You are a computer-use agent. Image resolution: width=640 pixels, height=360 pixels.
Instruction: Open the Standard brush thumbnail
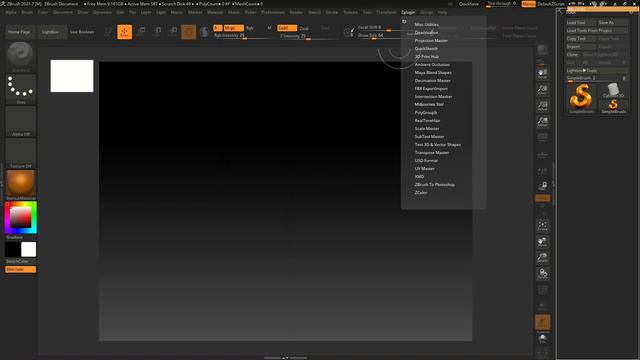[x=20, y=55]
